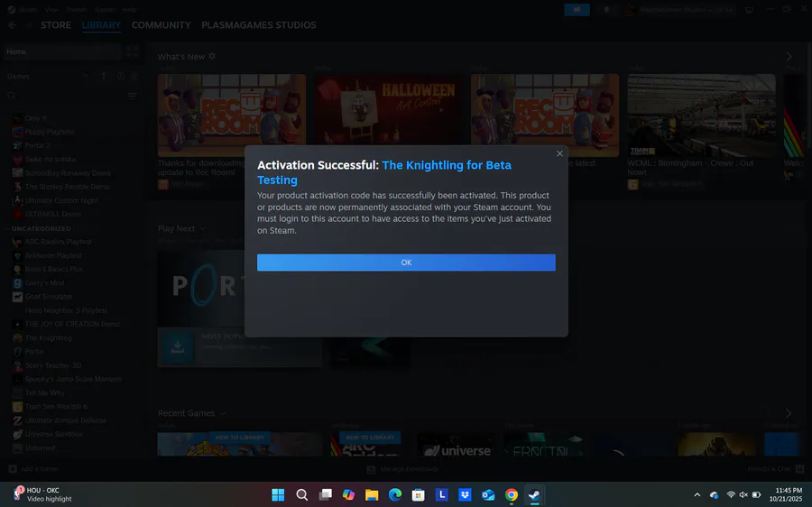Open the Help menu

pos(129,9)
